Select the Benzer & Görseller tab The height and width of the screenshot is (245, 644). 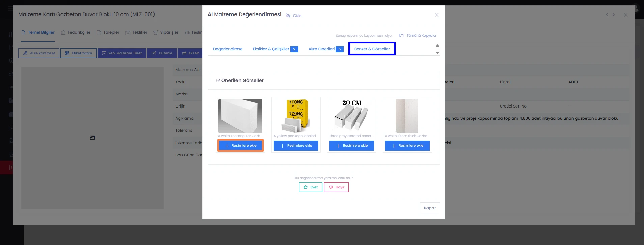(x=372, y=49)
